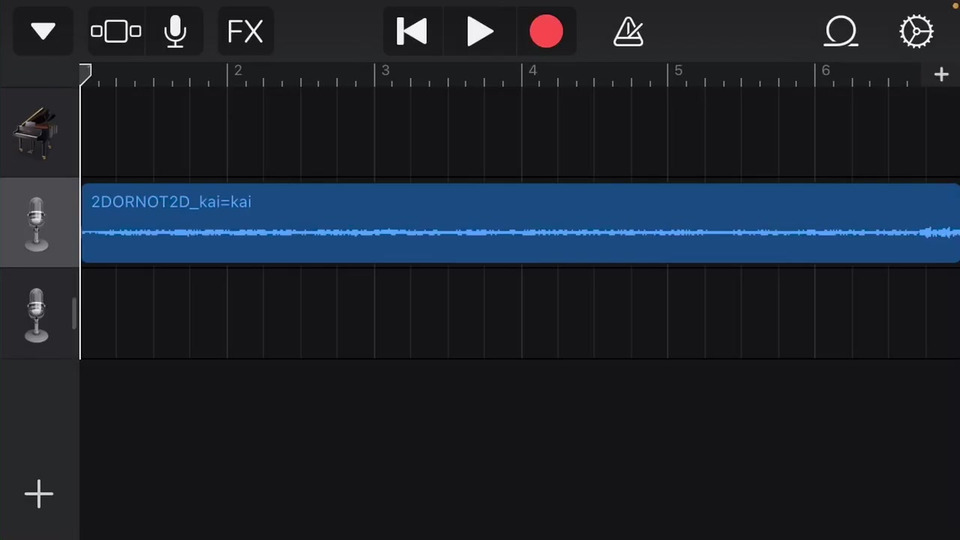The width and height of the screenshot is (960, 540).
Task: Select the Grand Piano track icon
Action: (x=36, y=133)
